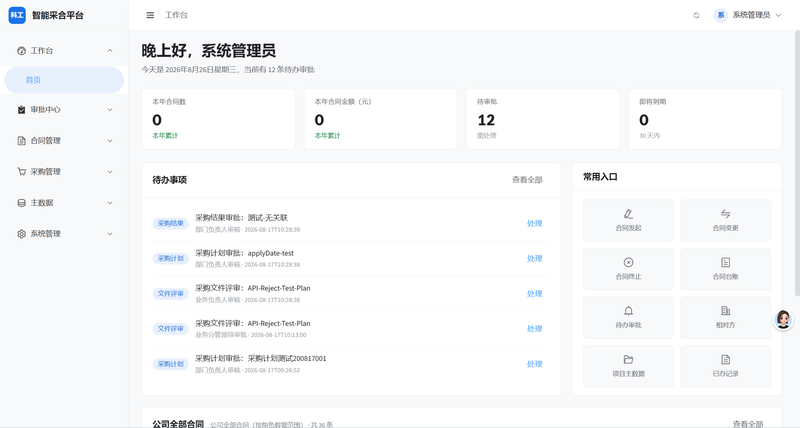Click the 工作台 breadcrumb in the header
The width and height of the screenshot is (800, 428).
pos(176,15)
